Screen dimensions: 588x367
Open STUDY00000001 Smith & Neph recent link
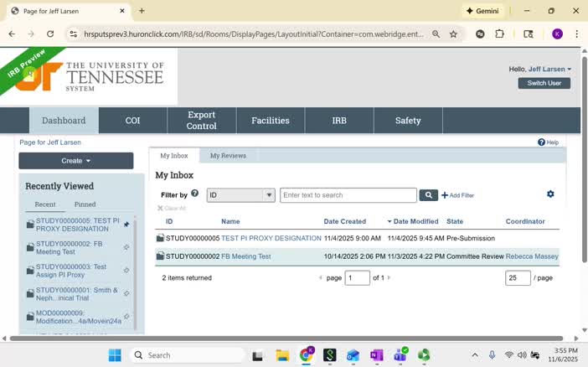point(77,294)
